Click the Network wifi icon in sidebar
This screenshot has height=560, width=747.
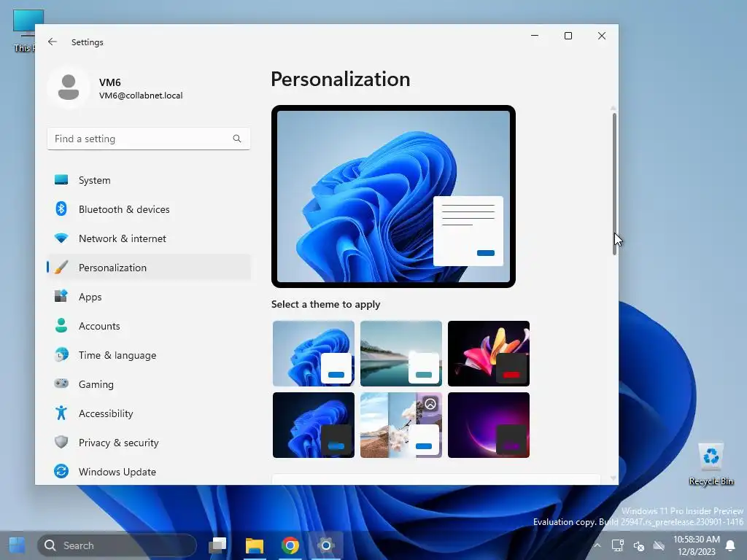tap(61, 238)
